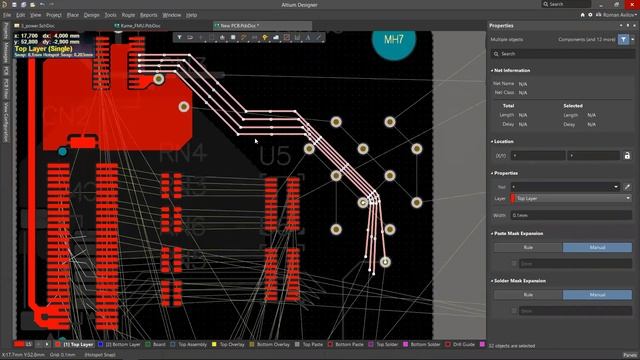
Task: Click the polygon pour icon in Active Bar
Action: (276, 38)
